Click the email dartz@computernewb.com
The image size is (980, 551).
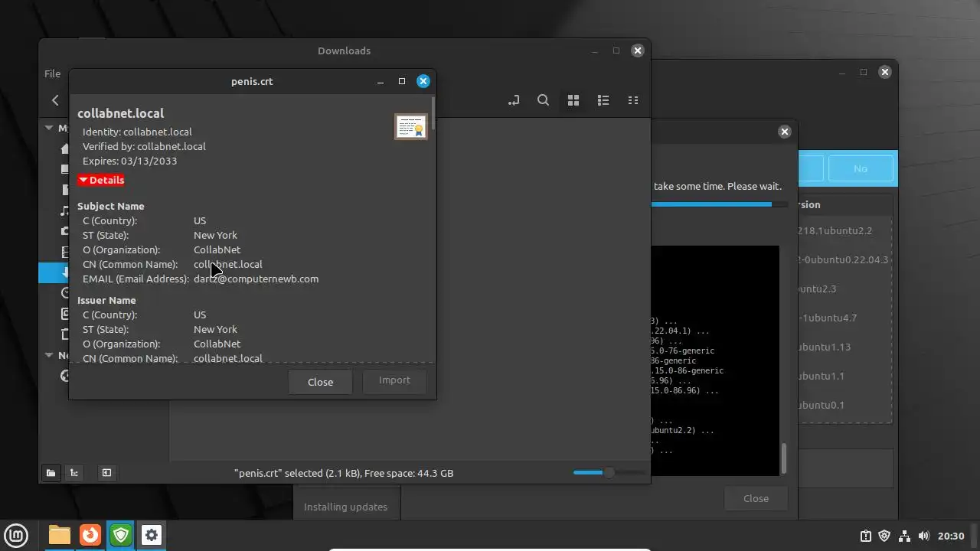pos(256,279)
